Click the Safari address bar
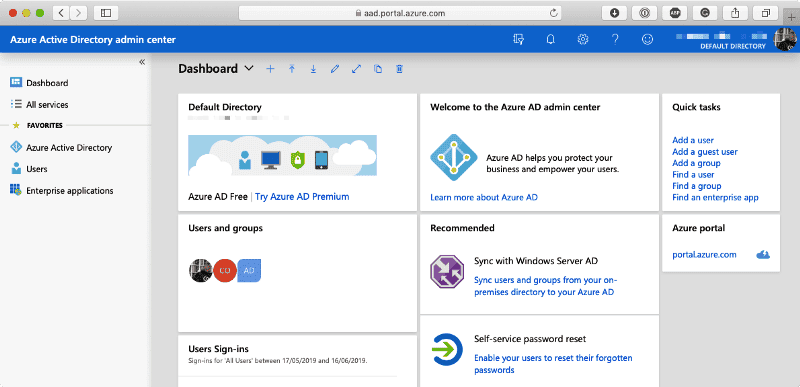The image size is (800, 387). point(399,13)
